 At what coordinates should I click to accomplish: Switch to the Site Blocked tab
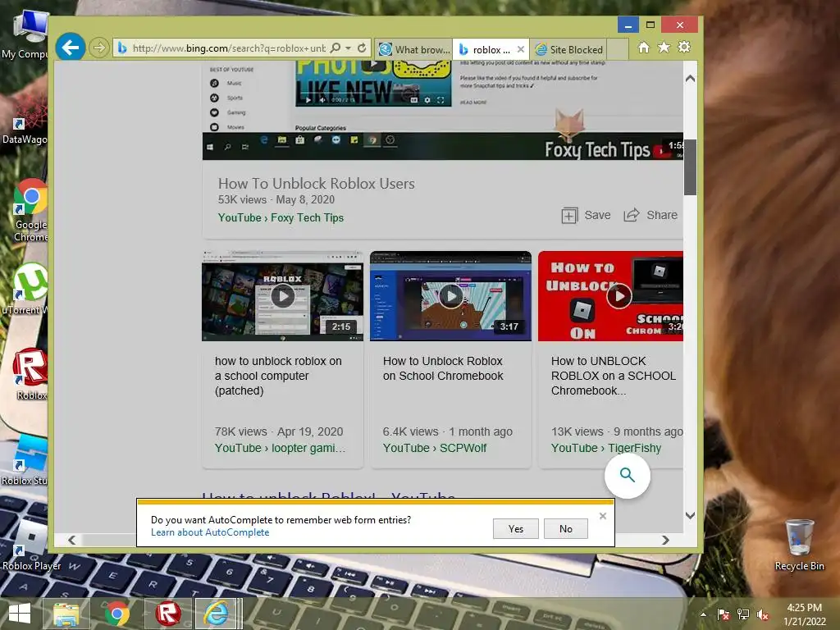(568, 49)
